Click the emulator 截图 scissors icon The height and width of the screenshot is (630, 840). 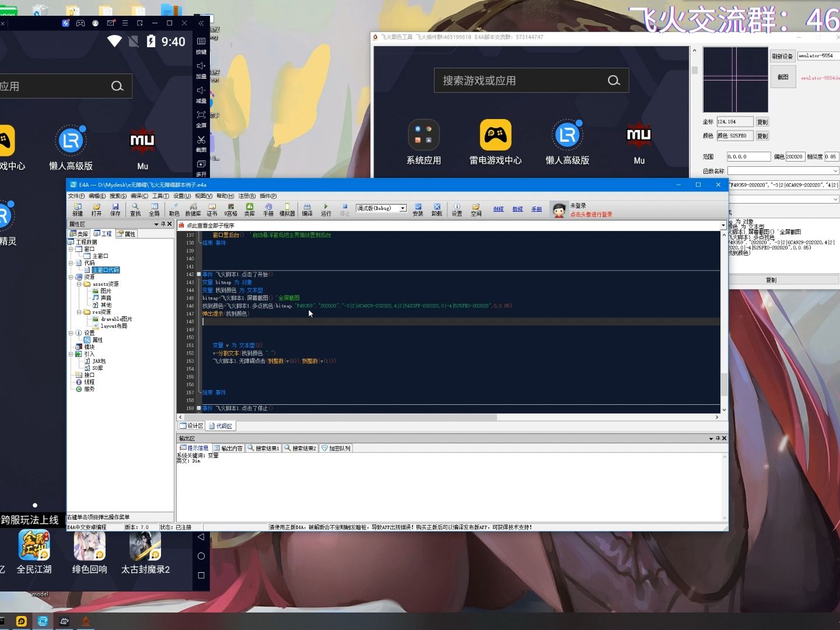click(x=201, y=143)
